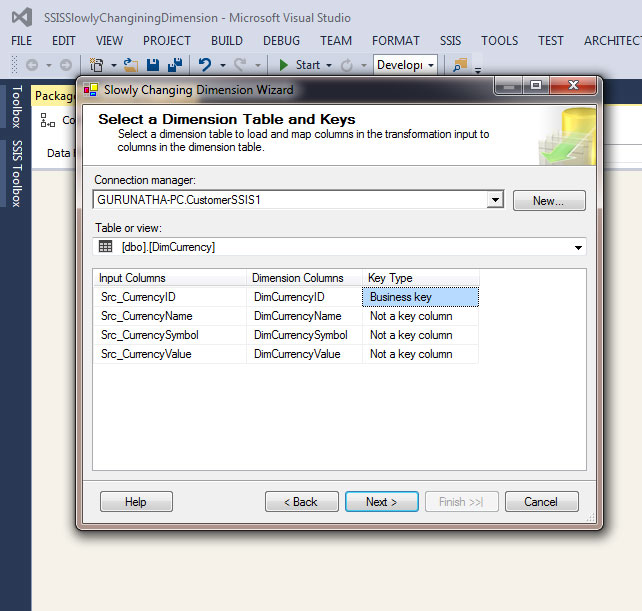Viewport: 642px width, 611px height.
Task: Open the Business key Key Type cell dropdown
Action: 420,297
